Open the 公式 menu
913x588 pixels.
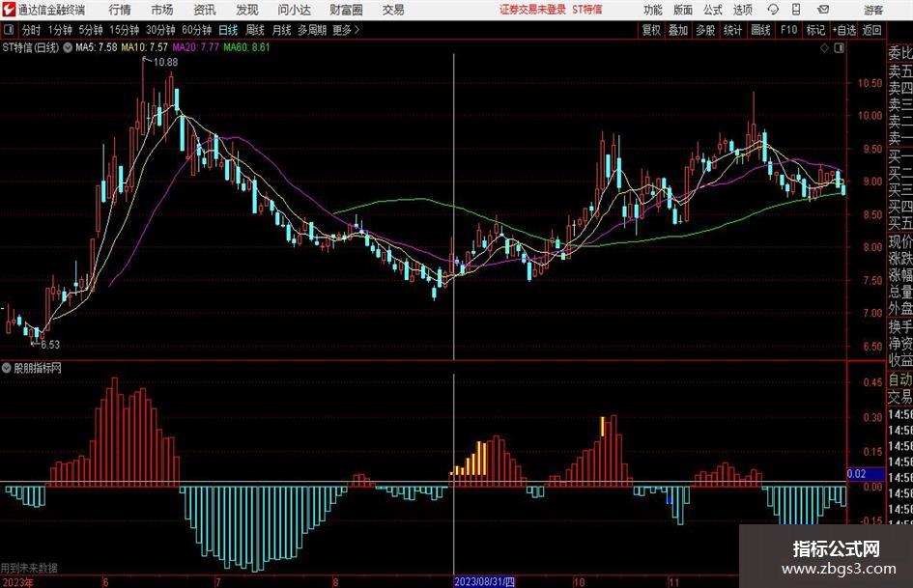[712, 10]
